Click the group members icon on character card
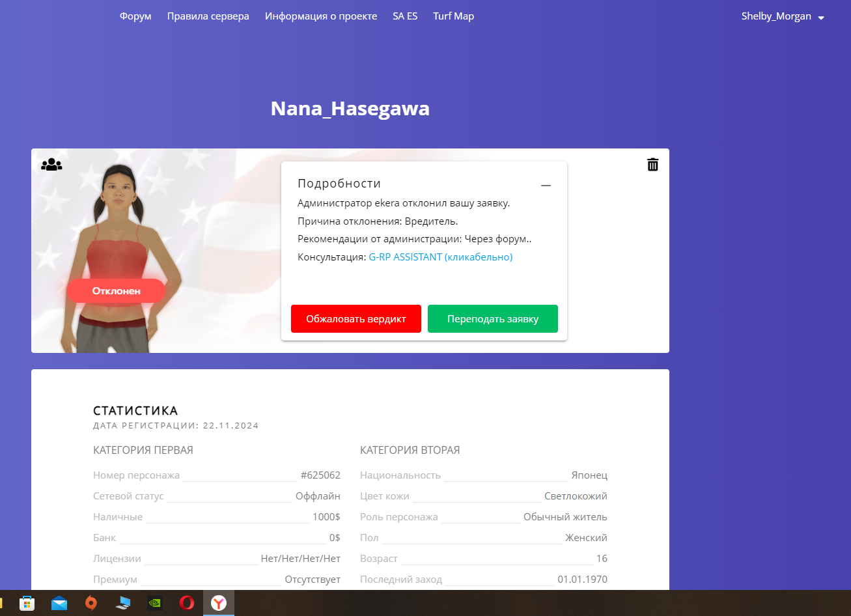Viewport: 851px width, 616px height. (x=51, y=165)
